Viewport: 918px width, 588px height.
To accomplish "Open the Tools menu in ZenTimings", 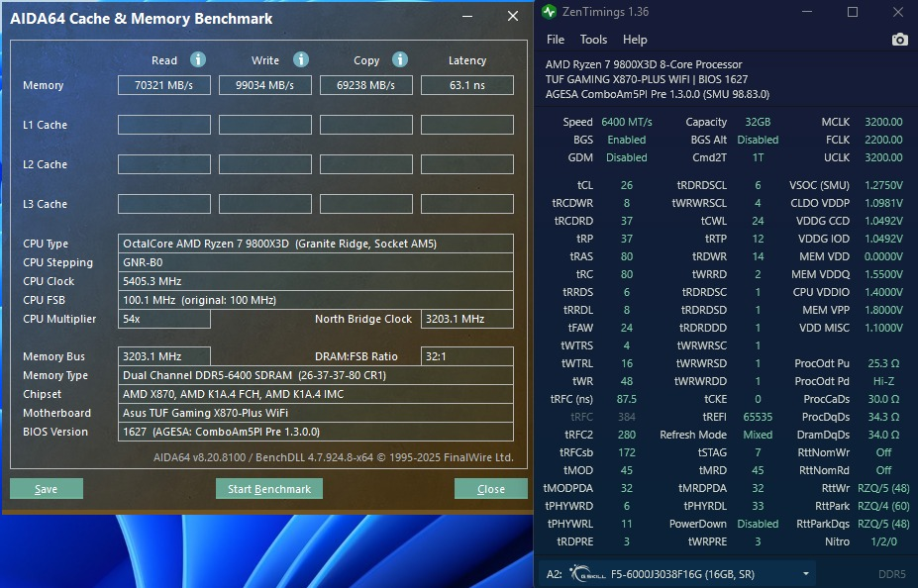I will click(593, 40).
